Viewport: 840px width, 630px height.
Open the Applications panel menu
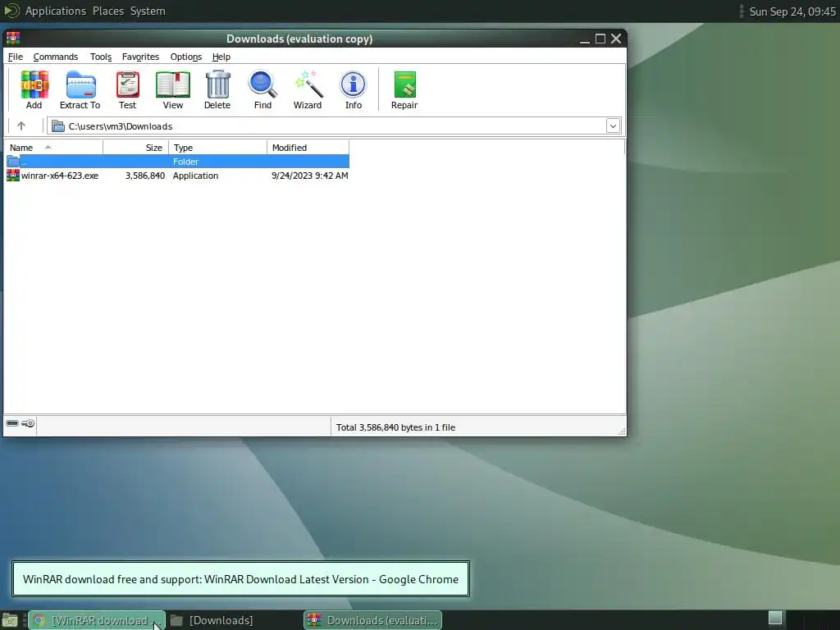pos(56,11)
